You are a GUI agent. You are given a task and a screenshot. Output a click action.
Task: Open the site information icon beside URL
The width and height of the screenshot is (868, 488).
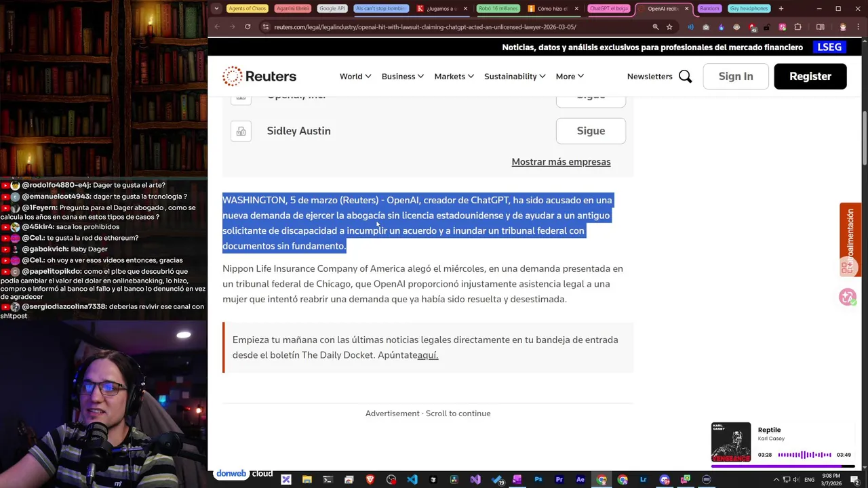pyautogui.click(x=267, y=27)
